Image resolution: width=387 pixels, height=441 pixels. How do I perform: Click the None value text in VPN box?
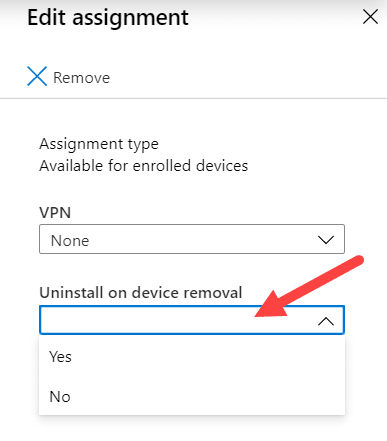pos(70,241)
